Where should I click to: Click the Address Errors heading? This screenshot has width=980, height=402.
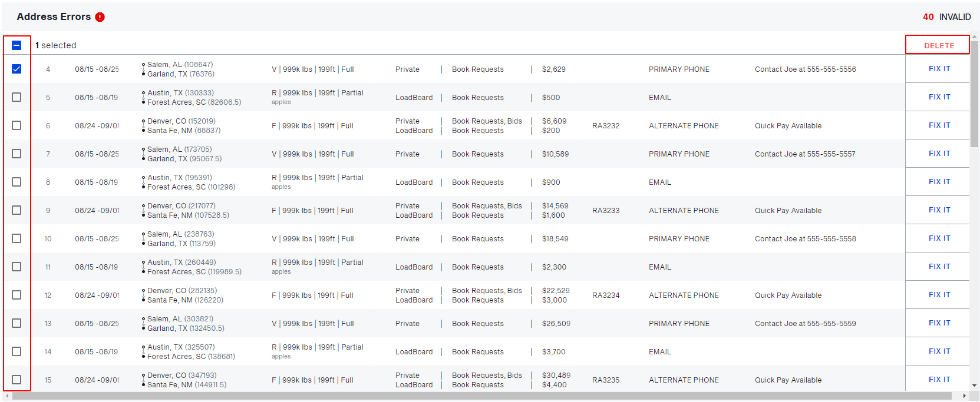54,16
